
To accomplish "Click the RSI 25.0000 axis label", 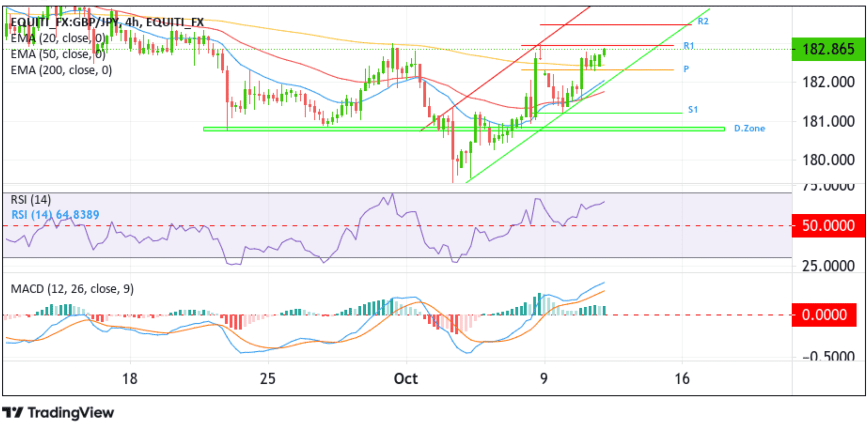I will 828,266.
